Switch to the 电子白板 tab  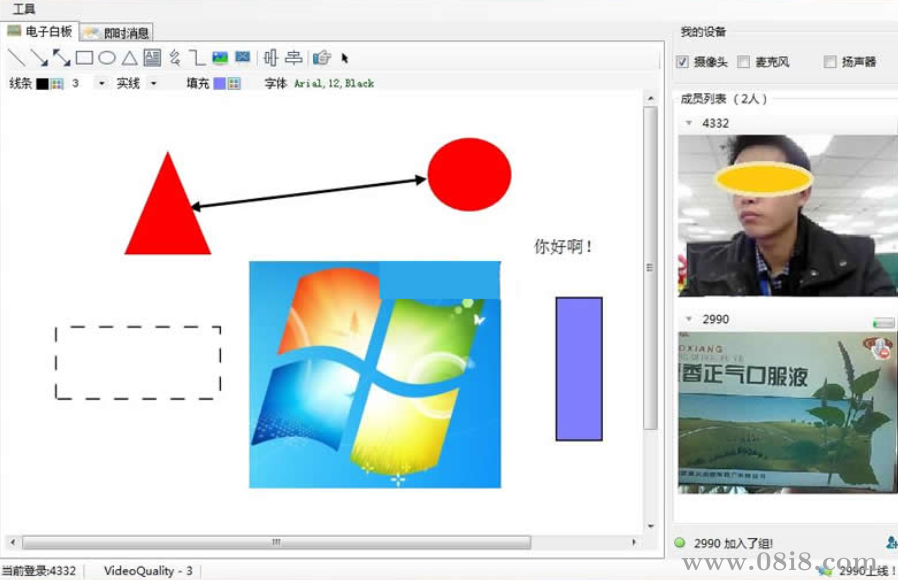40,31
